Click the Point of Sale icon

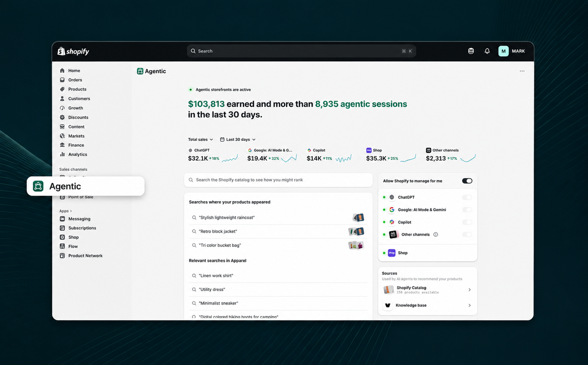(x=62, y=197)
